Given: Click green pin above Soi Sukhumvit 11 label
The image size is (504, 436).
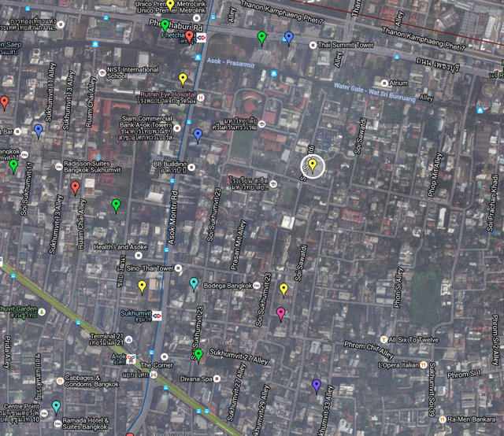Looking at the screenshot, I should (x=13, y=166).
